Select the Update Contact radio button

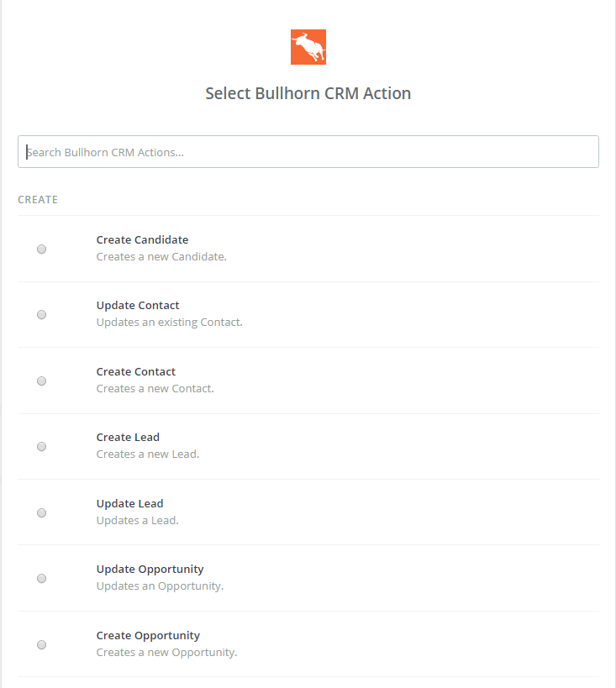[x=42, y=315]
